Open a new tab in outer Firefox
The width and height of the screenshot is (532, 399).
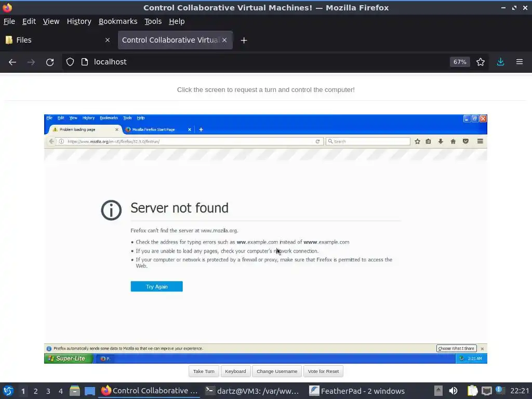(244, 41)
